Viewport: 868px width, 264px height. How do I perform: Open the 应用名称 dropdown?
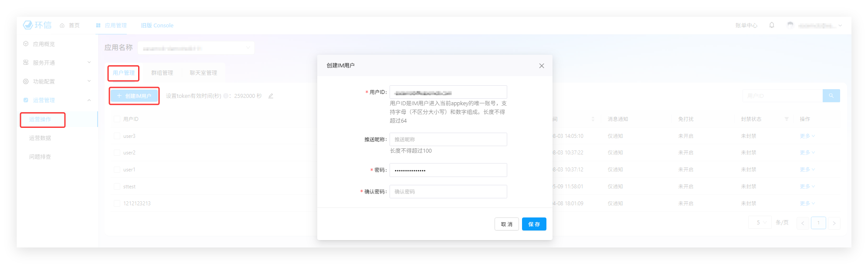click(196, 48)
